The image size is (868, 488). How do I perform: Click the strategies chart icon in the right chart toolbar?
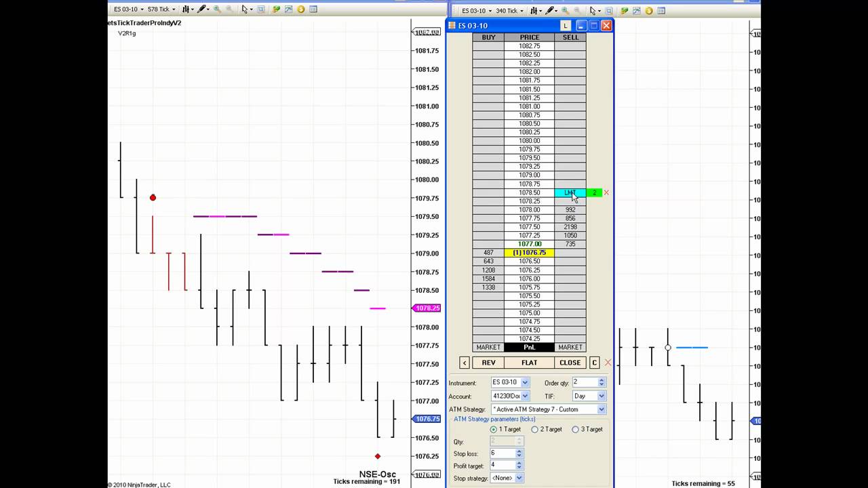[x=637, y=11]
